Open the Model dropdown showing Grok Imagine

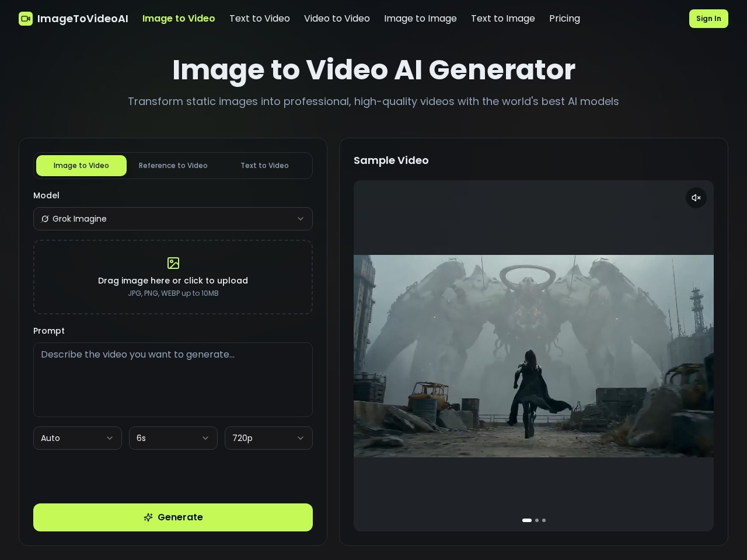tap(173, 219)
